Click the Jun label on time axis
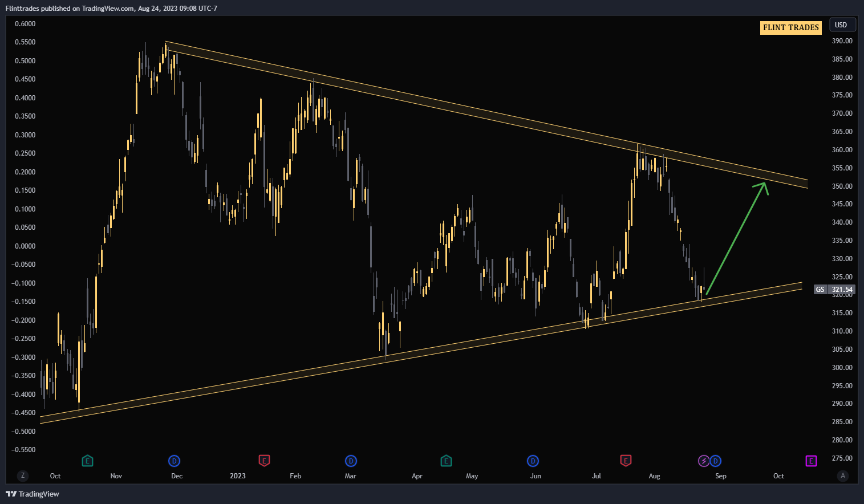 click(536, 476)
